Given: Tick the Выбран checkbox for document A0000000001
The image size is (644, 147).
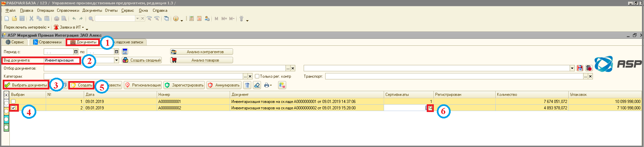Looking at the screenshot, I should pos(13,101).
